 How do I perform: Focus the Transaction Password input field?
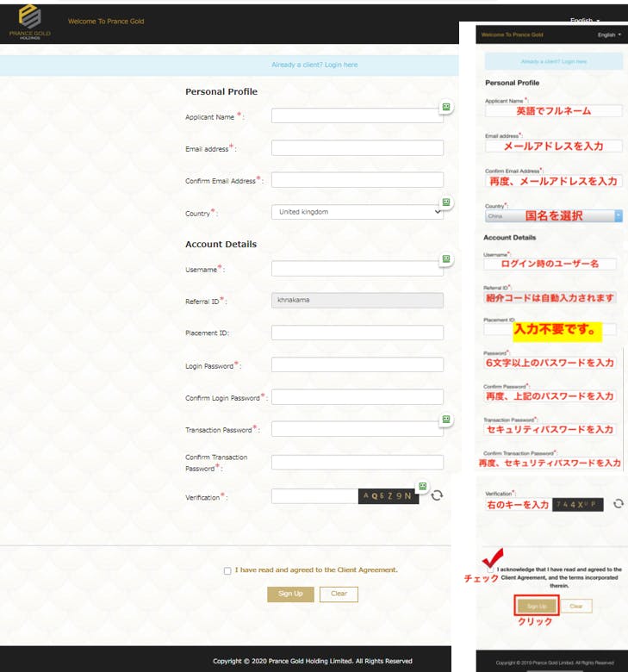tap(358, 429)
